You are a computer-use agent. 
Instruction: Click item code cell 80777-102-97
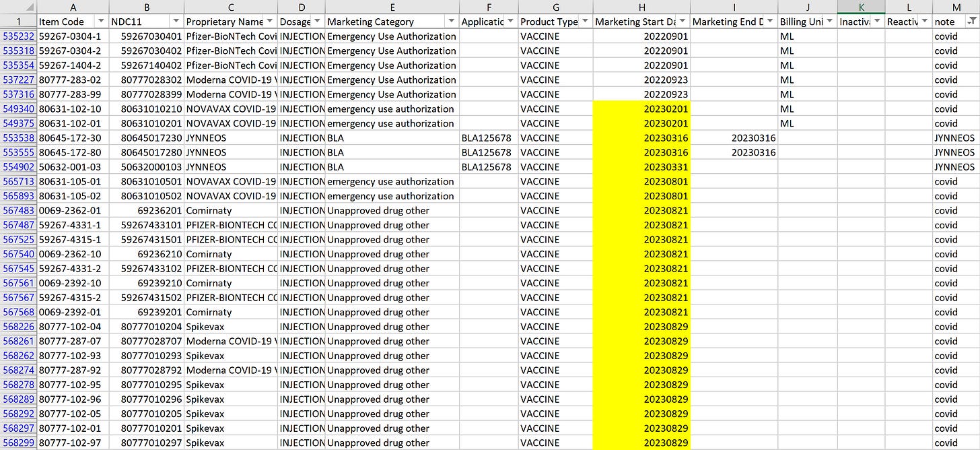point(73,443)
